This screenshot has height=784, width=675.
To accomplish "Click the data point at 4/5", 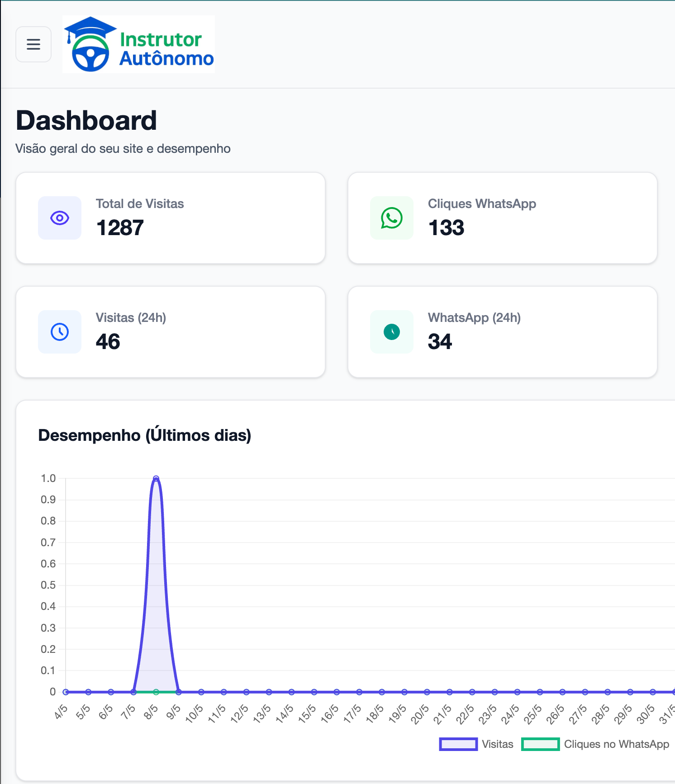I will pyautogui.click(x=66, y=692).
